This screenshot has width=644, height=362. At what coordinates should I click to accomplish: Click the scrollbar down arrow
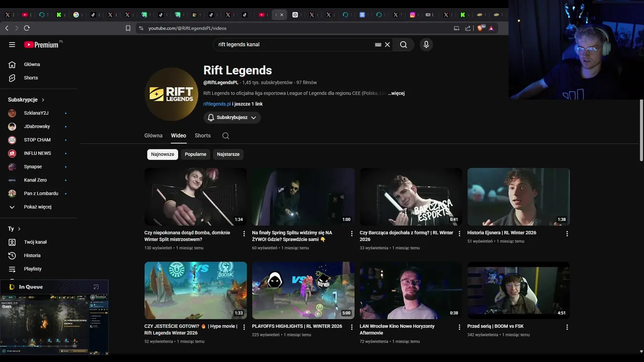click(641, 352)
